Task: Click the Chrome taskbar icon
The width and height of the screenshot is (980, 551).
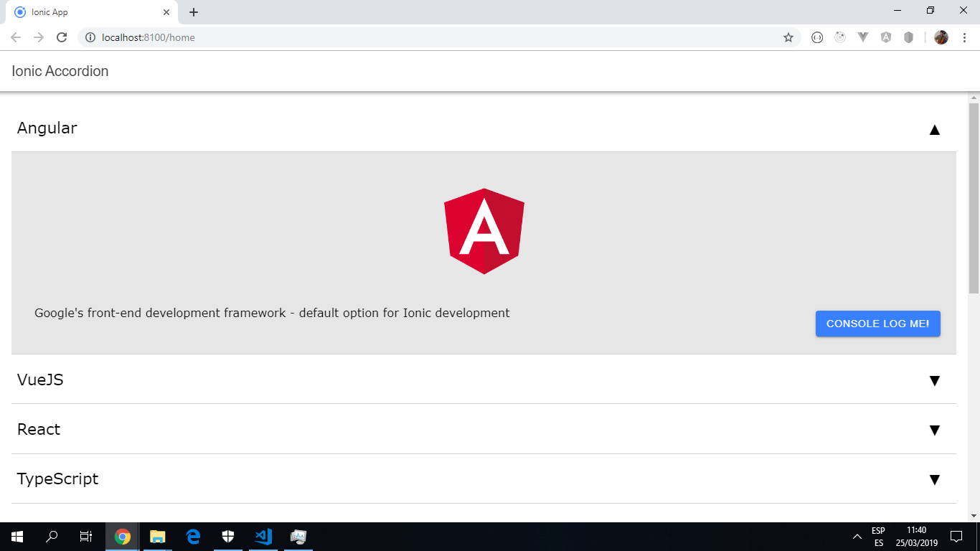Action: coord(123,537)
